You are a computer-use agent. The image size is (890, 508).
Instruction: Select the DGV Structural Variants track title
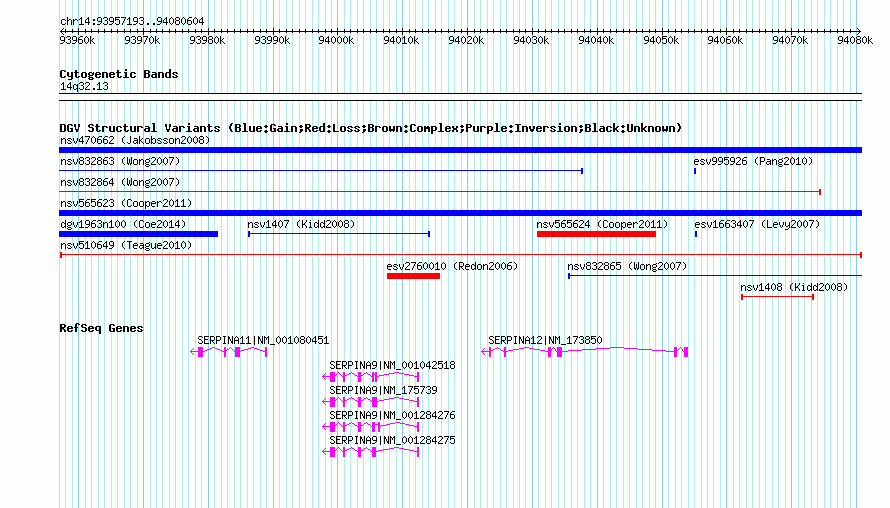pos(370,128)
